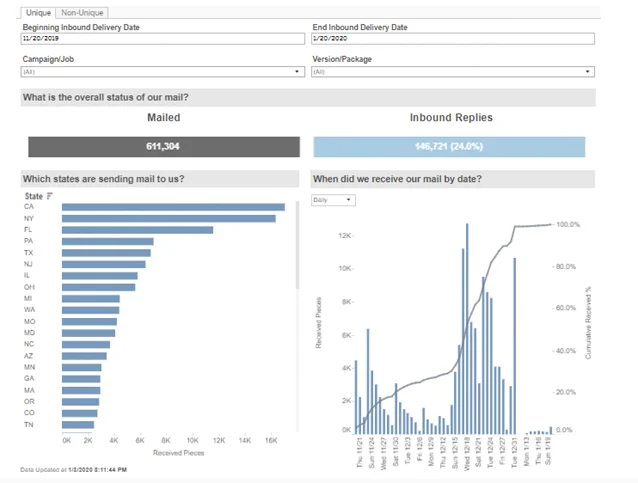
Task: Click the scrollbar of the states list
Action: (x=297, y=245)
